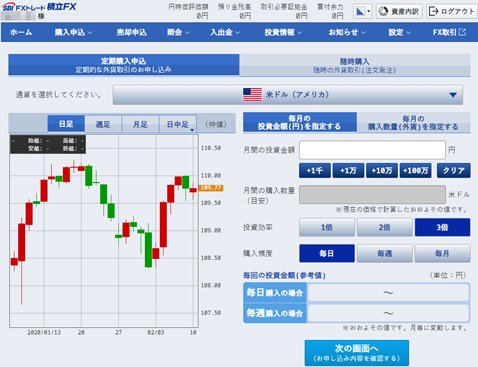The width and height of the screenshot is (478, 367).
Task: Select 毎月の購入数量(外貨)を指定する tab
Action: (413, 123)
